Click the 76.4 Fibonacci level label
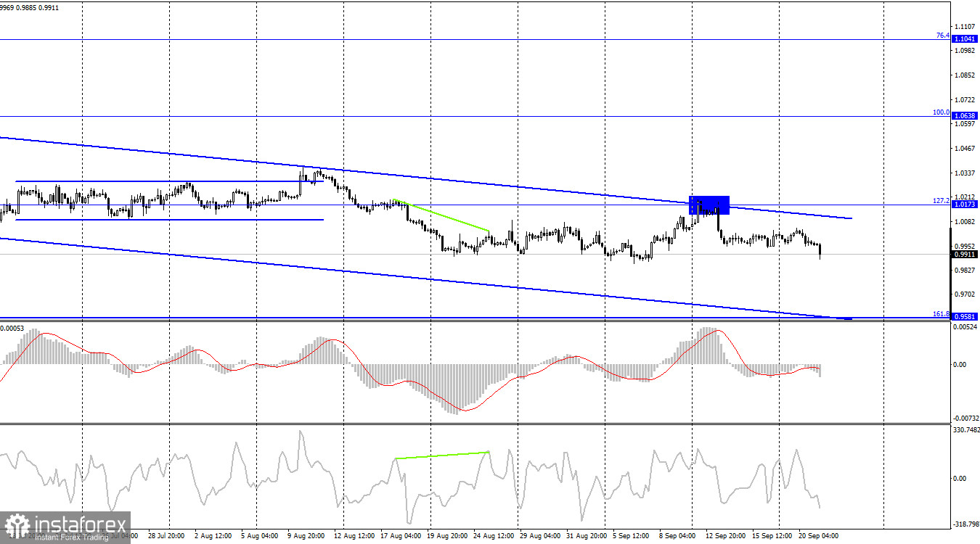The width and height of the screenshot is (980, 544). 942,35
